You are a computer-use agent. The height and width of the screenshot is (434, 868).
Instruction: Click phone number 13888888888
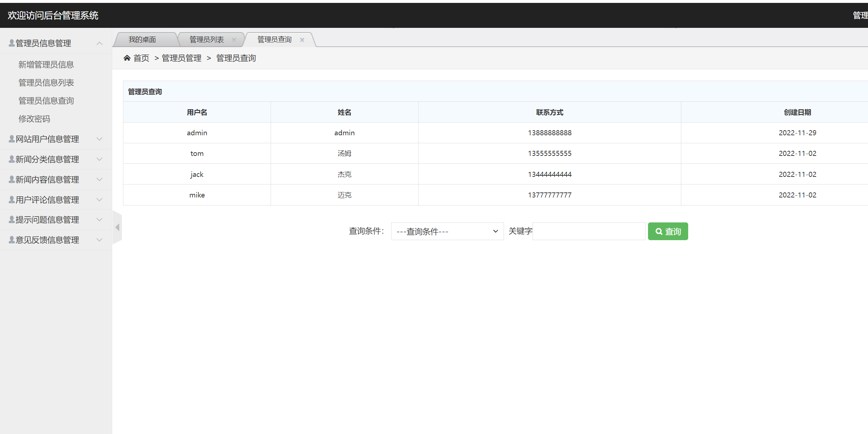pyautogui.click(x=550, y=133)
